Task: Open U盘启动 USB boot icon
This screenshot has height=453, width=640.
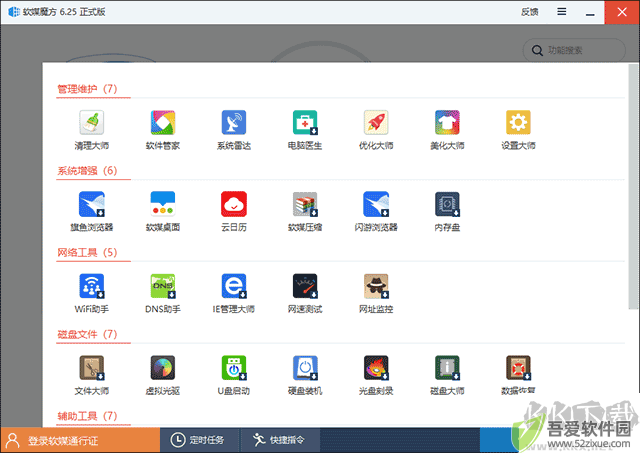Action: [233, 368]
